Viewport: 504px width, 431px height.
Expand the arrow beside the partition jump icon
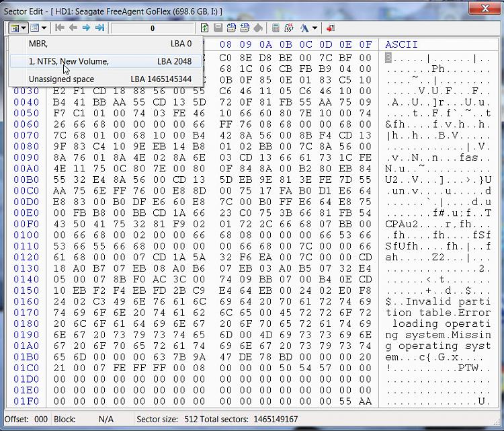(x=24, y=28)
